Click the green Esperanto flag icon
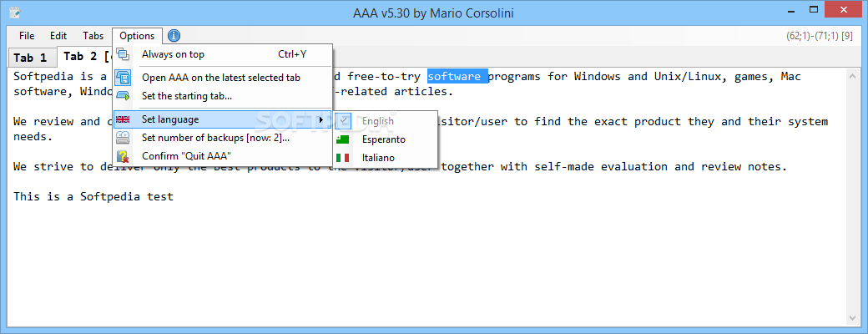Image resolution: width=868 pixels, height=334 pixels. point(343,139)
